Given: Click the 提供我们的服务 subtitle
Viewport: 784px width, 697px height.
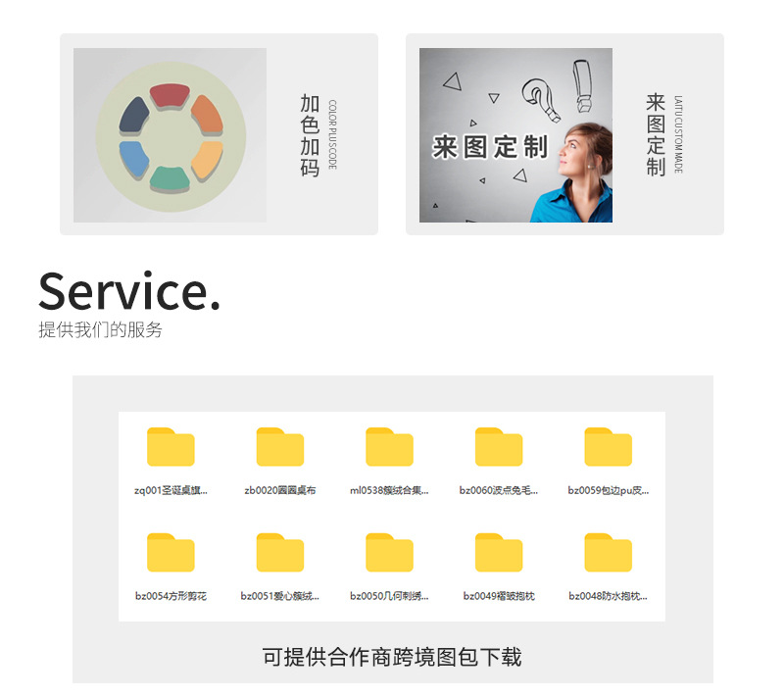Looking at the screenshot, I should point(101,330).
